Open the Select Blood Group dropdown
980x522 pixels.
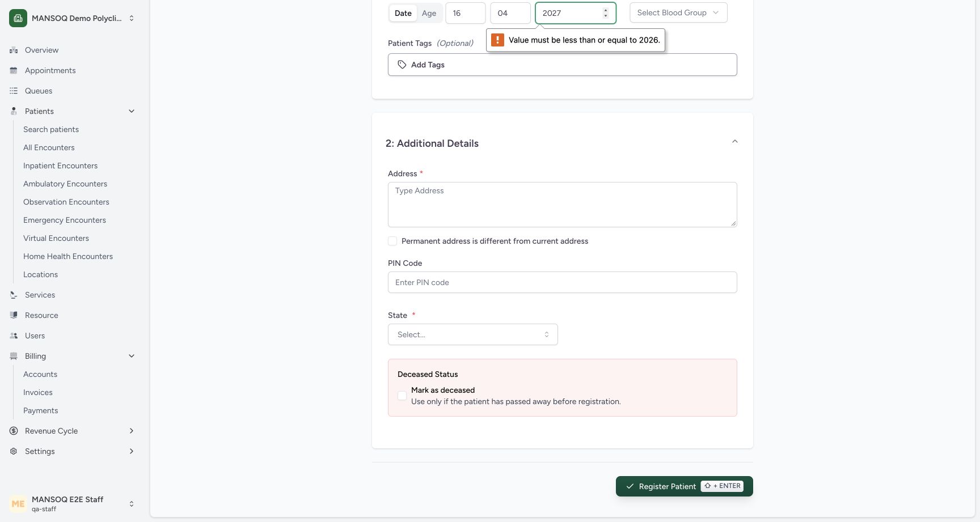tap(678, 12)
